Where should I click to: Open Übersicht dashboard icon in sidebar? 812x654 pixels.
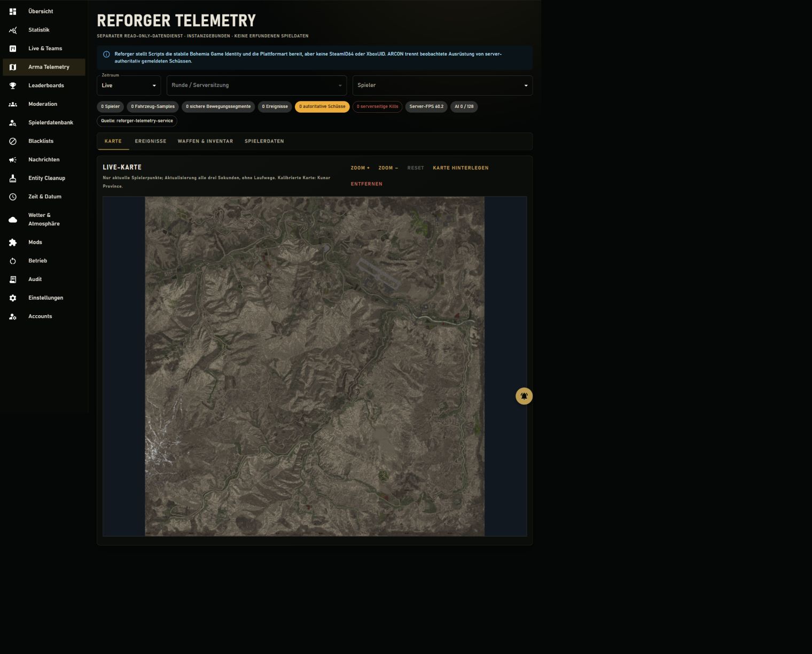[13, 11]
